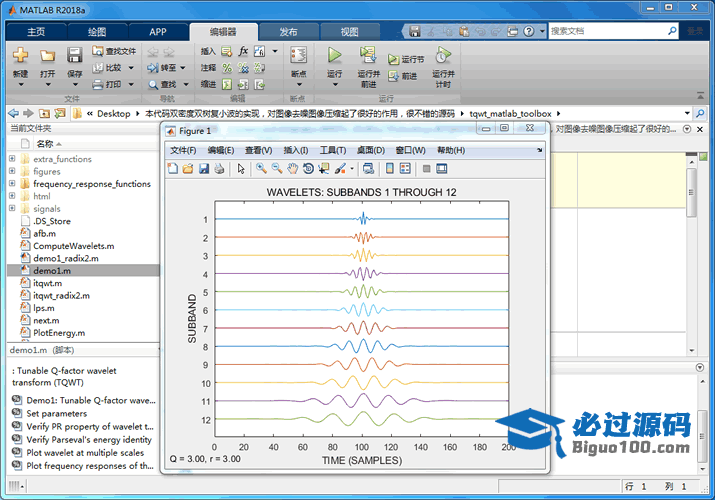Expand the extra_functions folder

tap(12, 159)
